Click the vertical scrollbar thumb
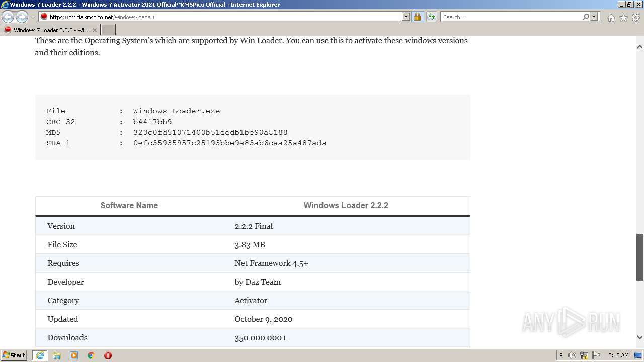 pos(640,257)
